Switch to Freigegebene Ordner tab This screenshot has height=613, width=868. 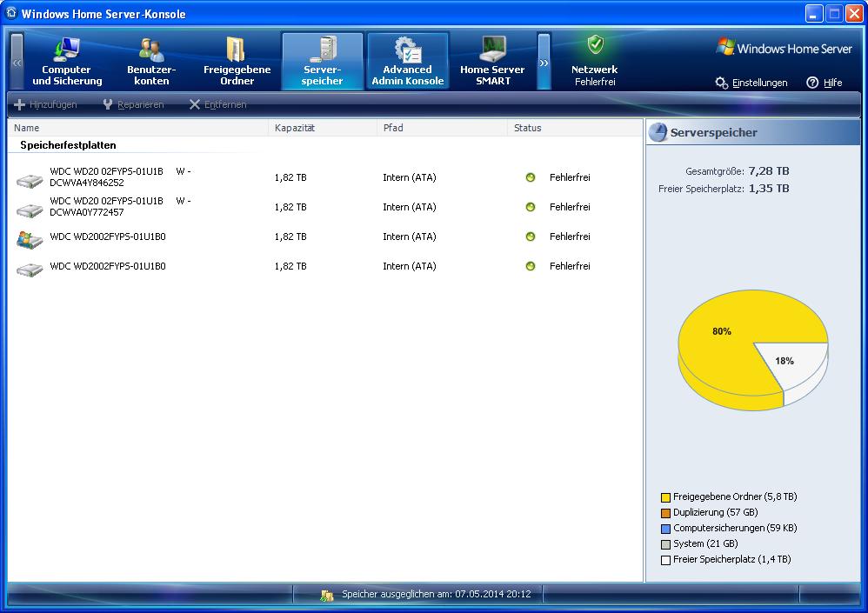click(237, 61)
